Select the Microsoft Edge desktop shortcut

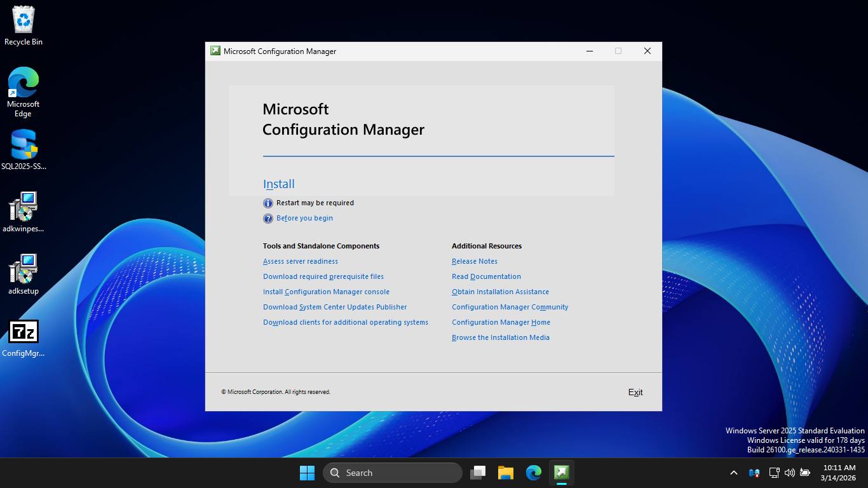point(24,92)
